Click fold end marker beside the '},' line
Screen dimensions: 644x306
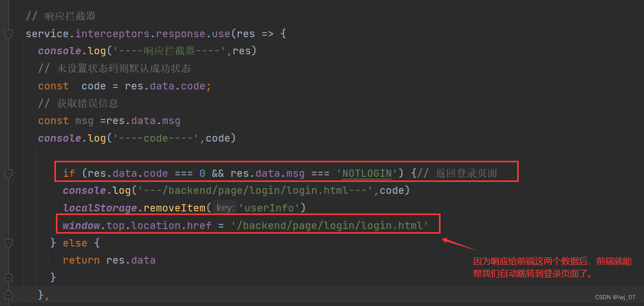(8, 295)
